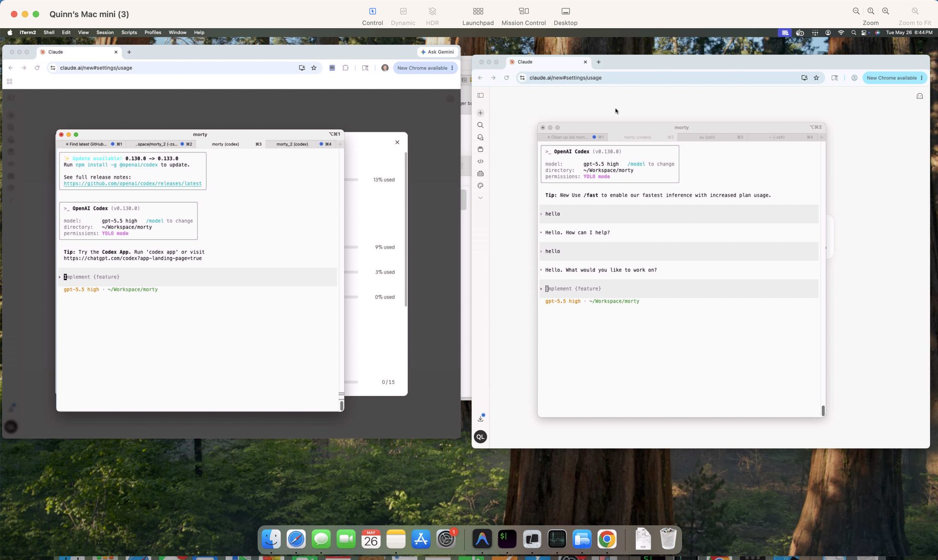
Task: Expand more items chevron in right Claude sidebar
Action: point(480,198)
